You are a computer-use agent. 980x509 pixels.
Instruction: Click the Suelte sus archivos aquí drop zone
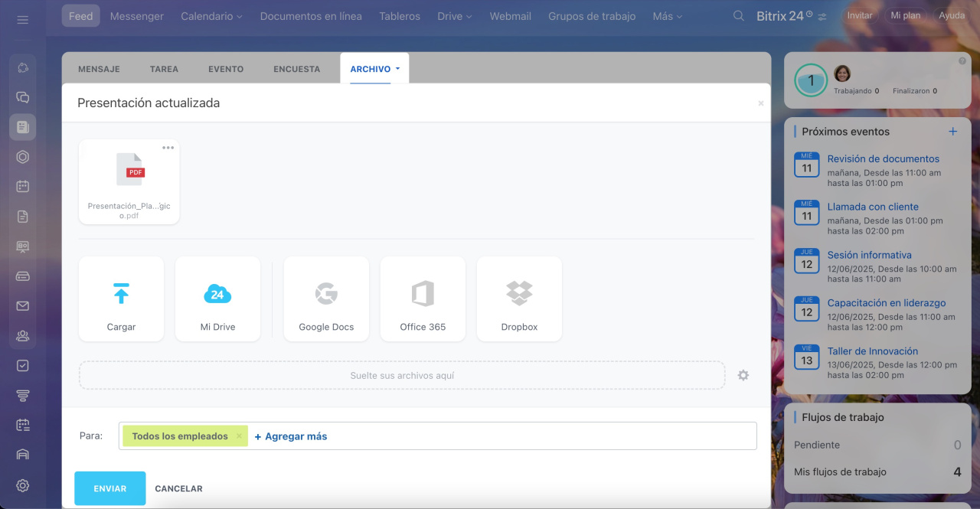tap(402, 376)
